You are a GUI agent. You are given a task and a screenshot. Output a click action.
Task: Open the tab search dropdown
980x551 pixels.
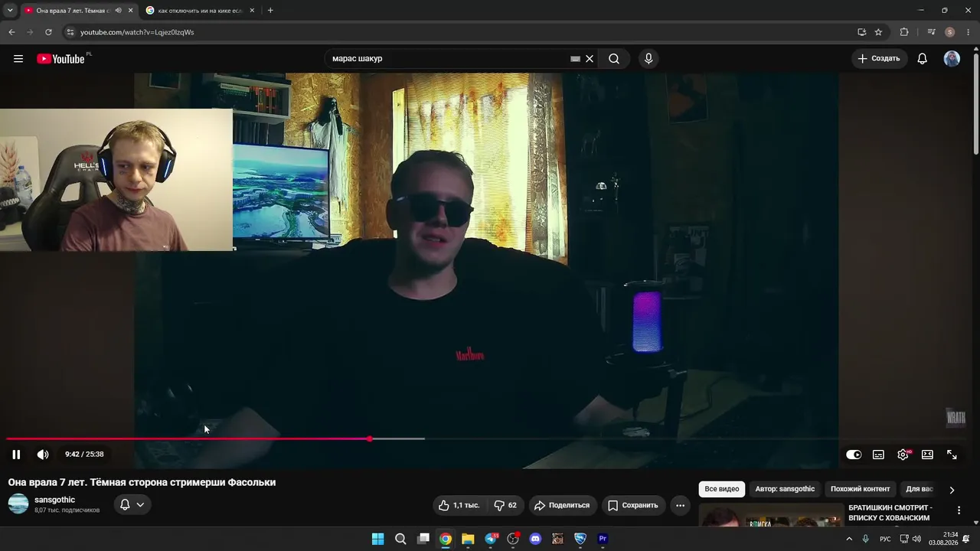(x=10, y=11)
